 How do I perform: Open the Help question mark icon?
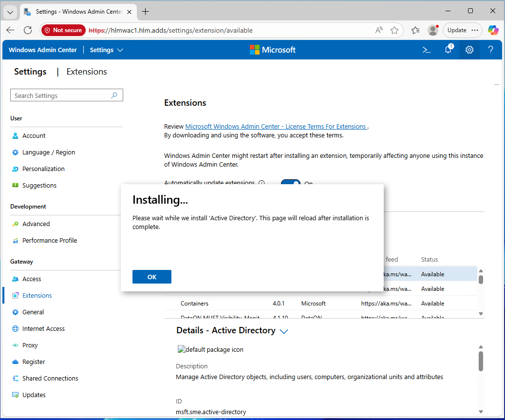tap(491, 50)
